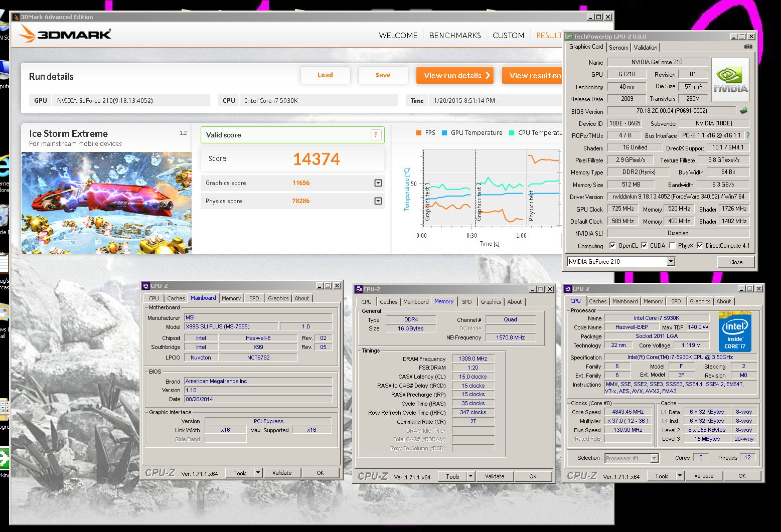Open Mainboard tab in CPU-Z CPU window
The height and width of the screenshot is (532, 781).
[625, 301]
